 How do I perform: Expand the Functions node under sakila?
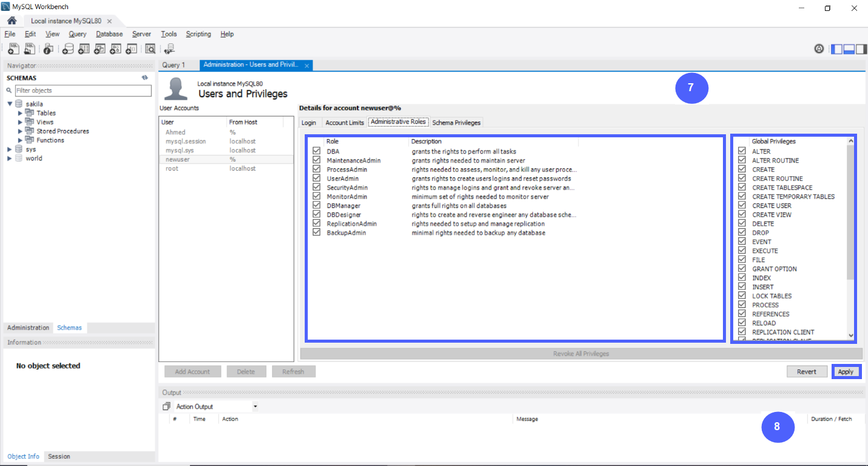tap(20, 140)
